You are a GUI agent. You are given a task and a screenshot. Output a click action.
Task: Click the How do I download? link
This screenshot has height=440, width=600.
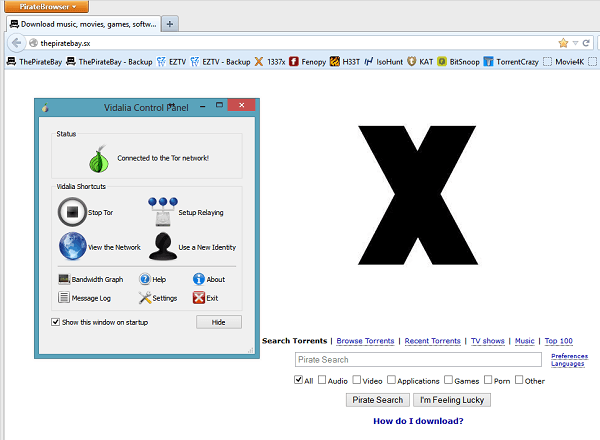(x=418, y=421)
